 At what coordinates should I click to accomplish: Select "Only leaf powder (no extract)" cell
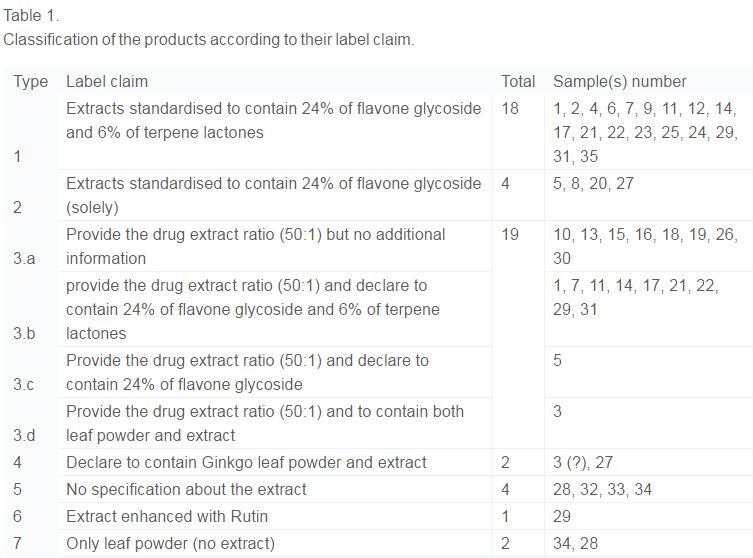(170, 543)
